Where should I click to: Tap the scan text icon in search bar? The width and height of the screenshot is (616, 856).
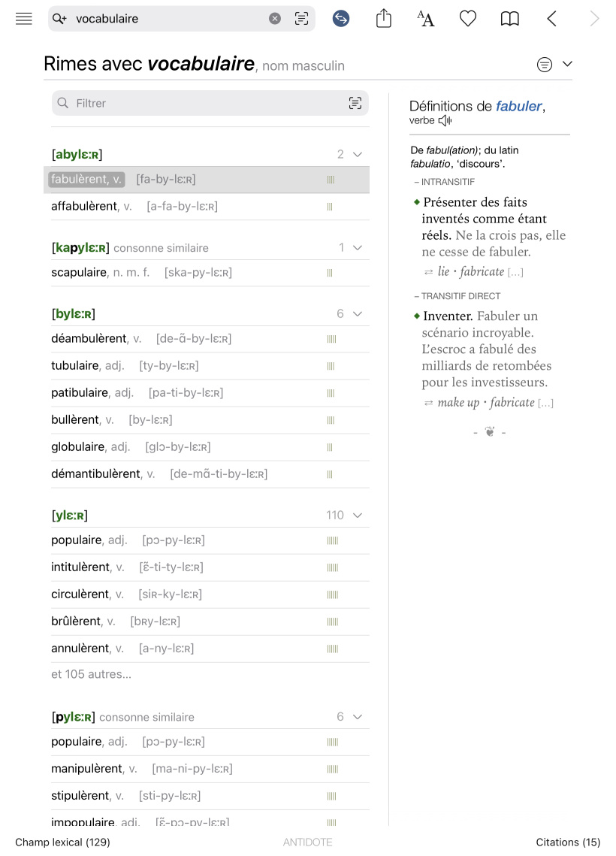[302, 19]
